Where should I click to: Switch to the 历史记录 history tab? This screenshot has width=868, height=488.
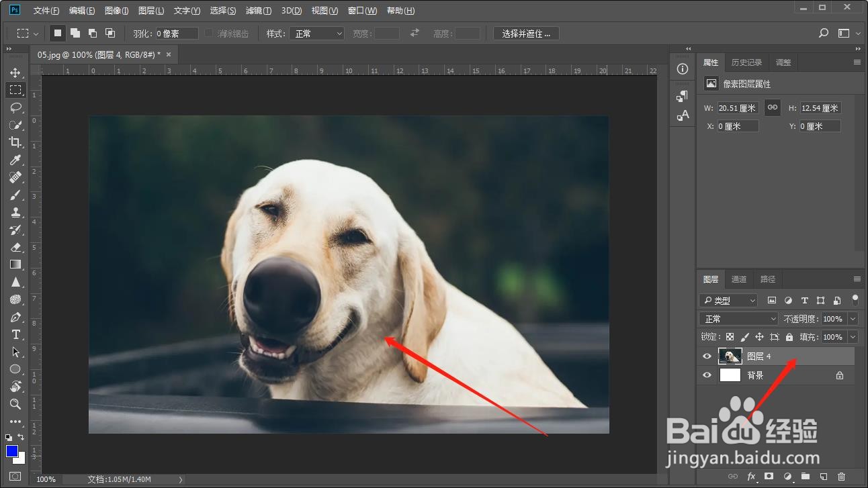pos(746,62)
